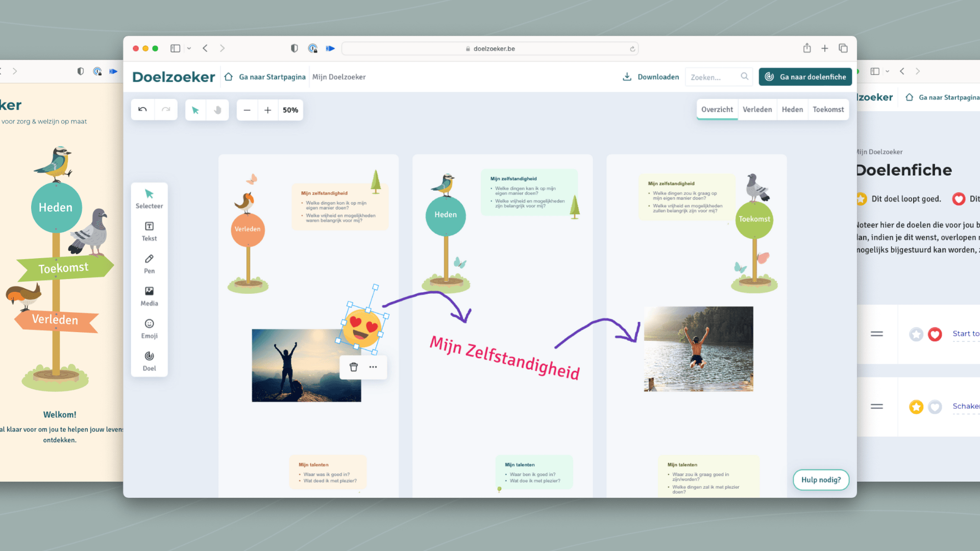Choose the Media tool
This screenshot has height=551, width=980.
pyautogui.click(x=149, y=296)
